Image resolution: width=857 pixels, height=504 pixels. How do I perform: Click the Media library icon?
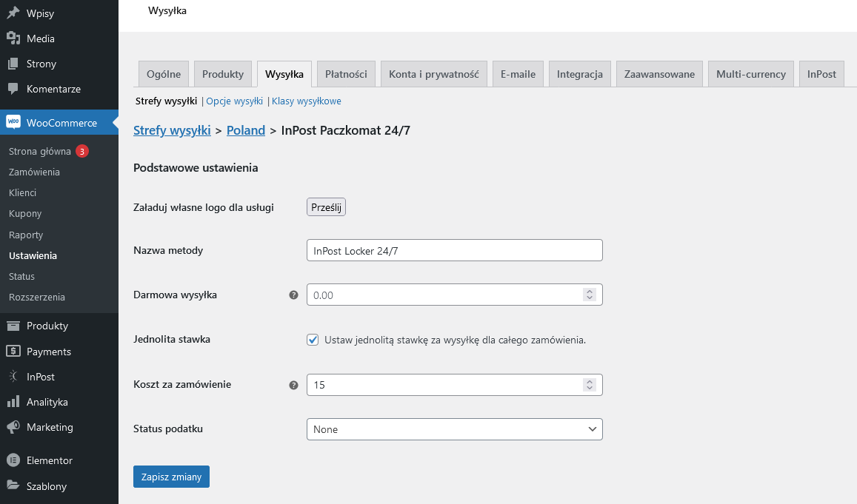[x=13, y=38]
